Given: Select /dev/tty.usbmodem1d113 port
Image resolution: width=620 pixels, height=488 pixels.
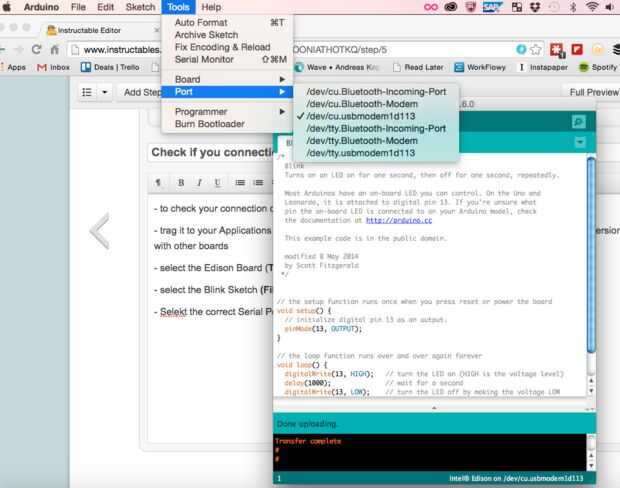Looking at the screenshot, I should (376, 153).
